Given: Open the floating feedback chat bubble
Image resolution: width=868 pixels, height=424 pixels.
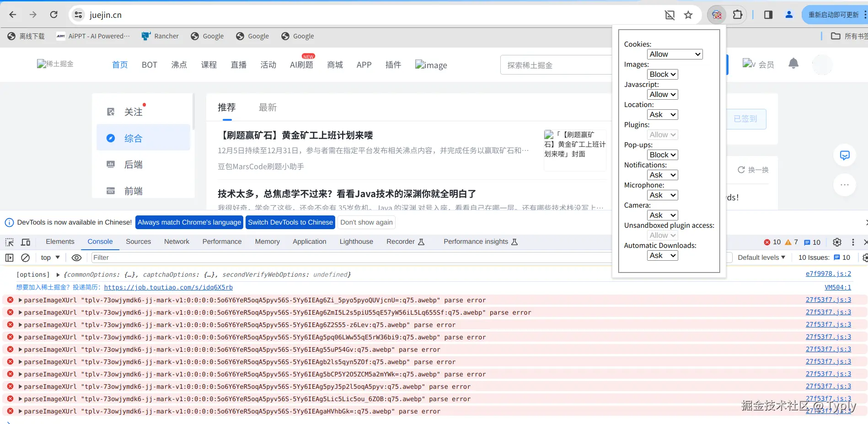Looking at the screenshot, I should (x=845, y=155).
